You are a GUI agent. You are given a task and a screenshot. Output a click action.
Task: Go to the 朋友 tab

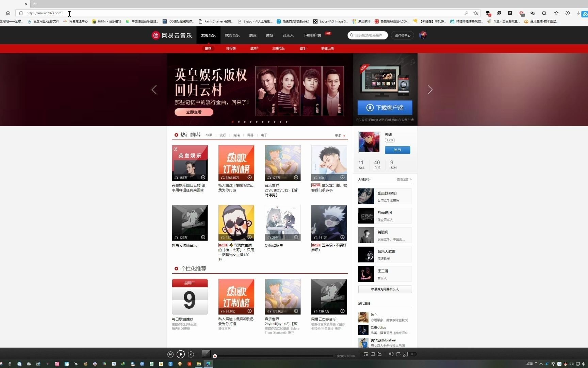pos(252,35)
